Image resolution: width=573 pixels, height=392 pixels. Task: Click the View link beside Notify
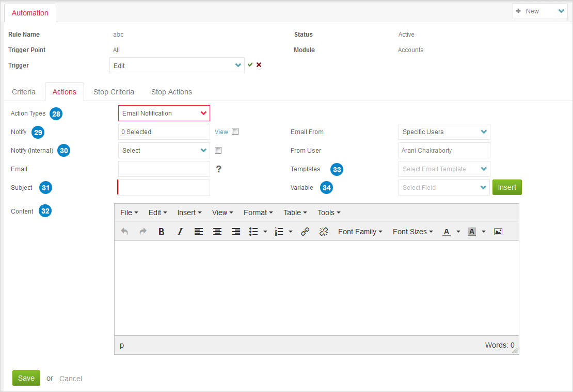221,132
